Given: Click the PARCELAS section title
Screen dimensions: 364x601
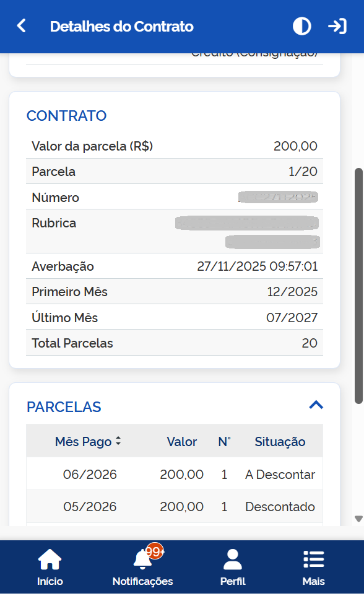Looking at the screenshot, I should tap(64, 406).
